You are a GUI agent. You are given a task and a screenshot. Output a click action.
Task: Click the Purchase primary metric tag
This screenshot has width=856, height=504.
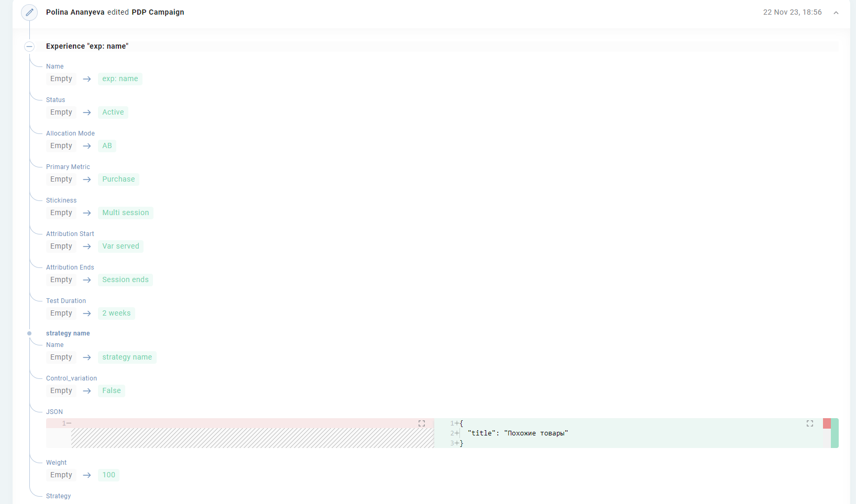118,180
